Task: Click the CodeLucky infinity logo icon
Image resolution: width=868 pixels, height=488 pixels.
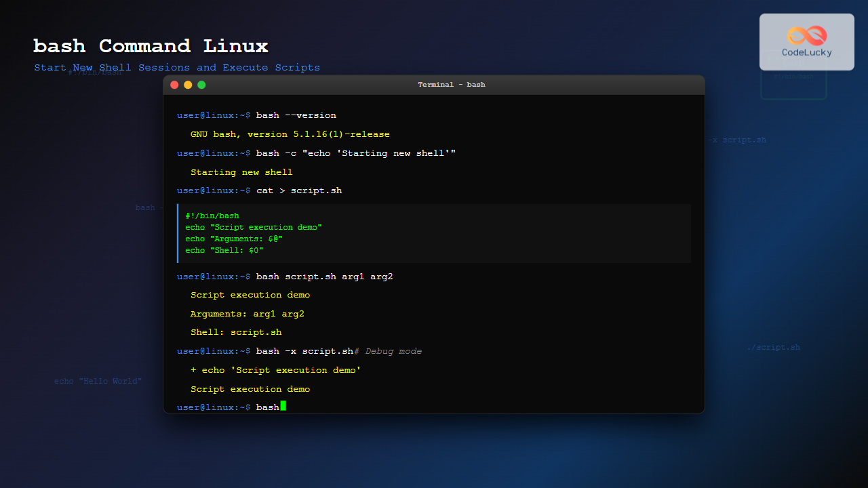Action: pos(806,35)
